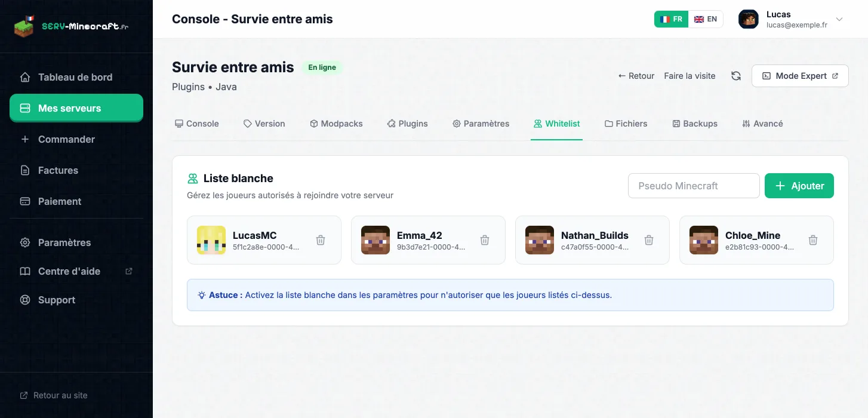Delete Emma_42 from whitelist
868x418 pixels.
(485, 240)
